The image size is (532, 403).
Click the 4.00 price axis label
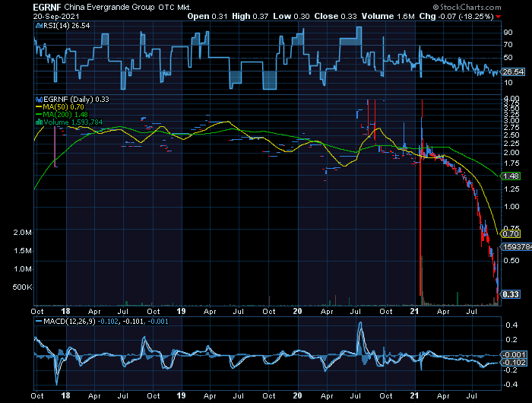[511, 98]
